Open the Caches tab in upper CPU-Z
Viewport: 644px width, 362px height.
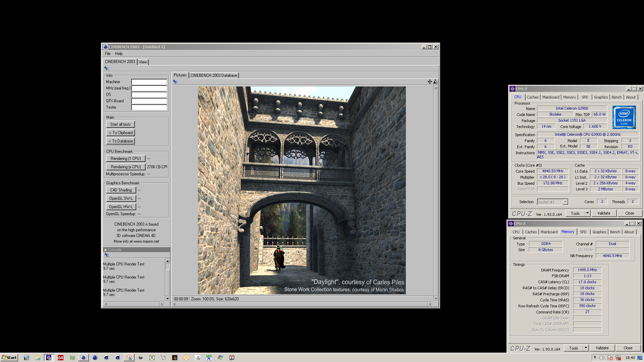[x=532, y=97]
